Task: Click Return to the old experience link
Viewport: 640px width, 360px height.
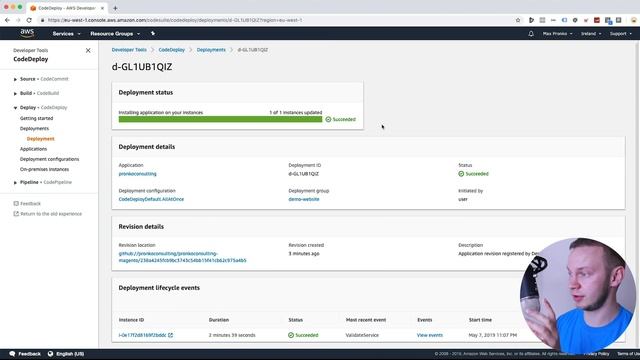Action: (x=51, y=213)
